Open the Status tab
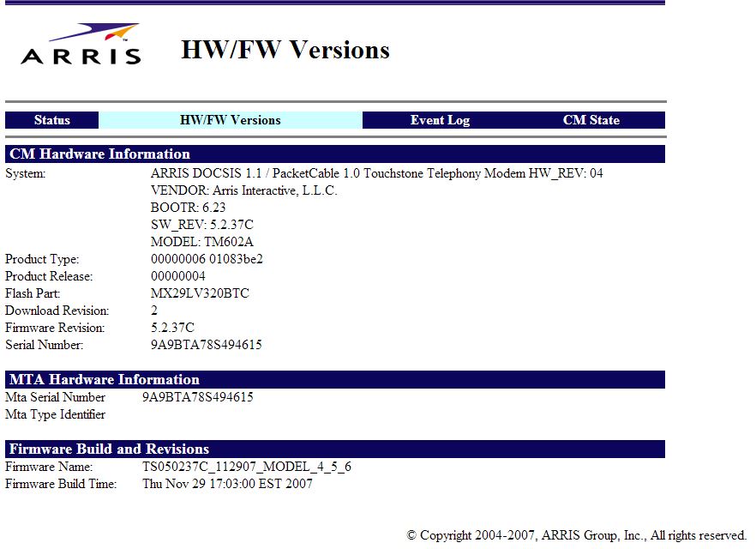This screenshot has width=756, height=549. [52, 120]
